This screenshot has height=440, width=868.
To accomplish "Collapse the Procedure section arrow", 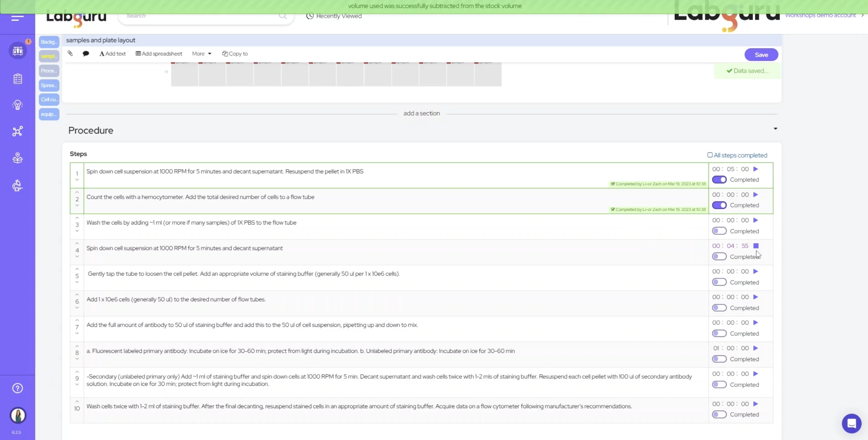I will click(x=775, y=129).
